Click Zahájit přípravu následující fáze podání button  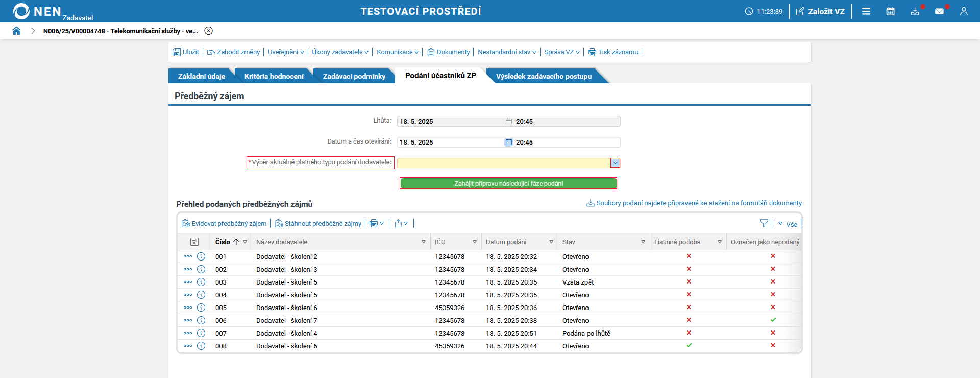click(x=508, y=183)
